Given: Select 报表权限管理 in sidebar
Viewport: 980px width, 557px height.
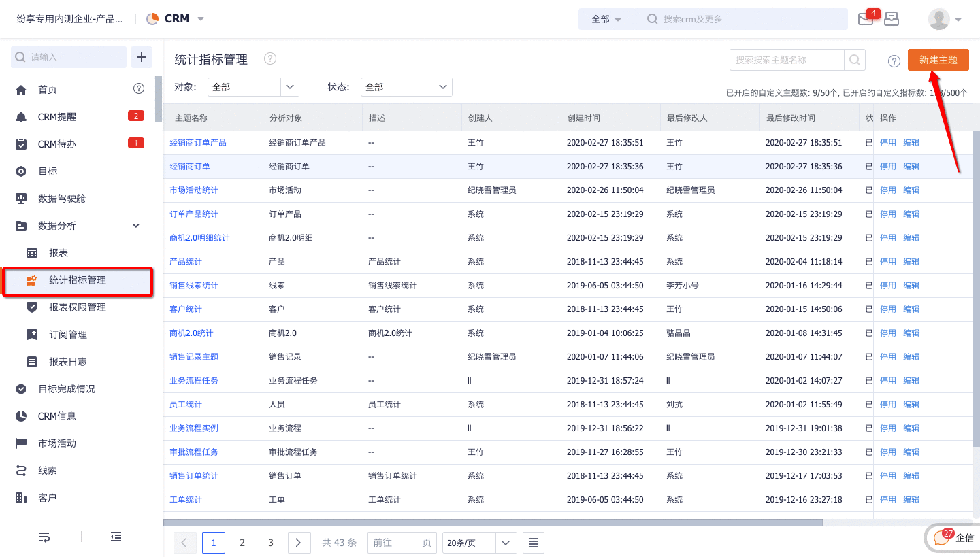Looking at the screenshot, I should (78, 307).
